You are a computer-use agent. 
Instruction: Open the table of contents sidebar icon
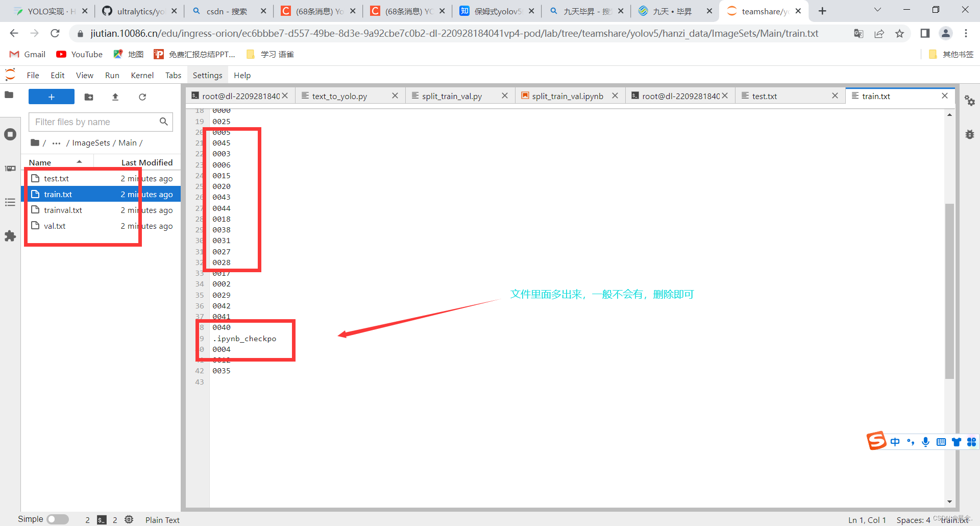click(10, 202)
